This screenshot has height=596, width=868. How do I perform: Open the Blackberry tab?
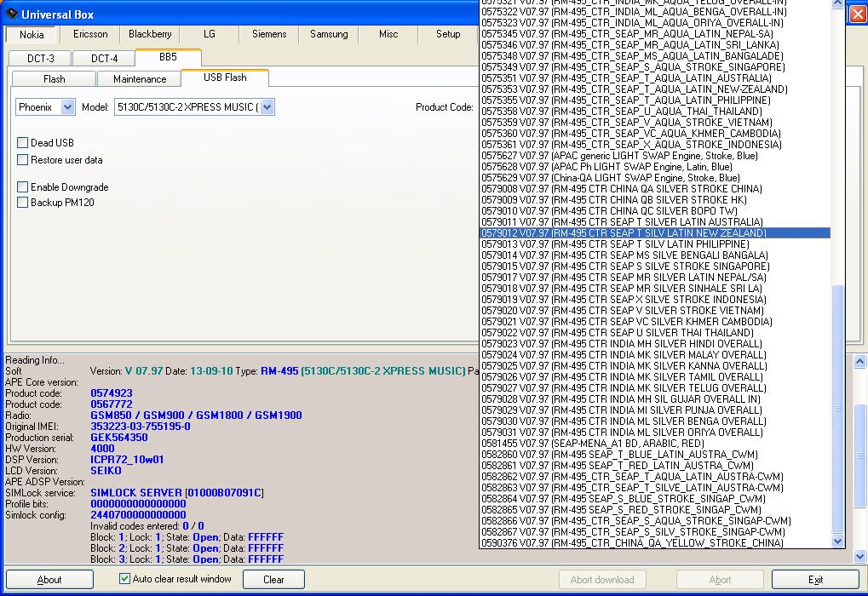point(150,34)
